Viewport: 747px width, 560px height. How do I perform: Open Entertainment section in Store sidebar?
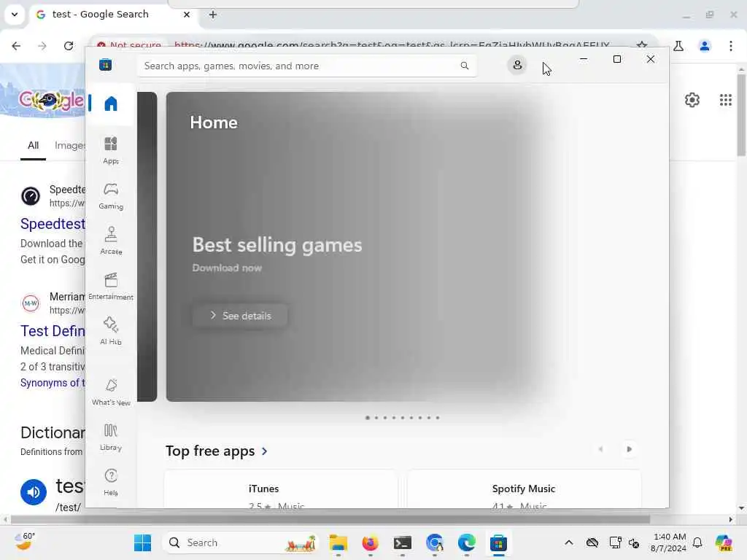[x=111, y=286]
